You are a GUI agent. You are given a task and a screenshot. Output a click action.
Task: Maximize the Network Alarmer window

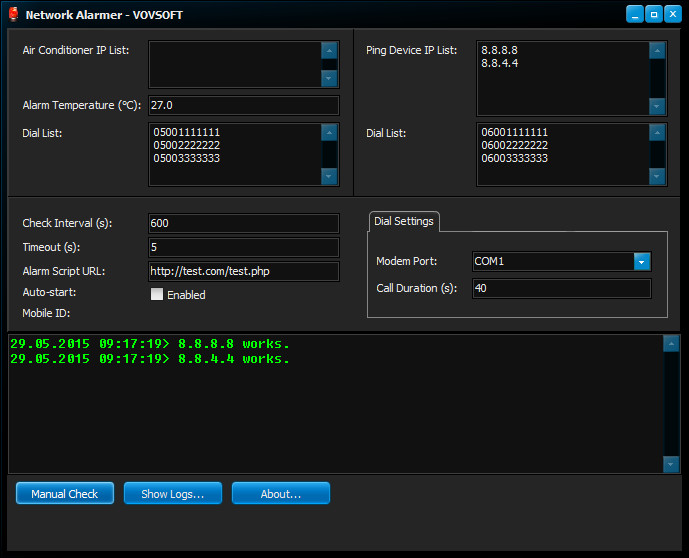click(x=653, y=14)
